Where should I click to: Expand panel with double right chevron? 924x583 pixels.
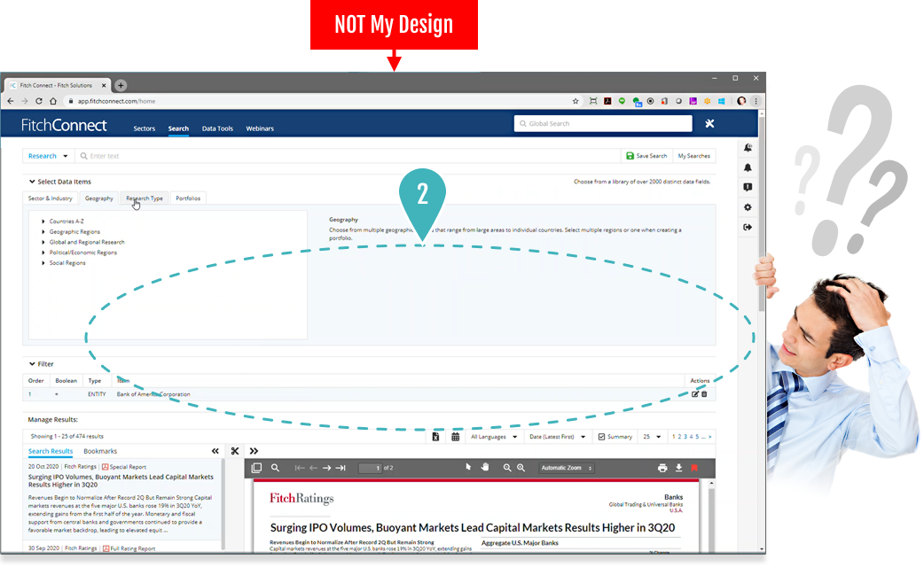(x=254, y=452)
